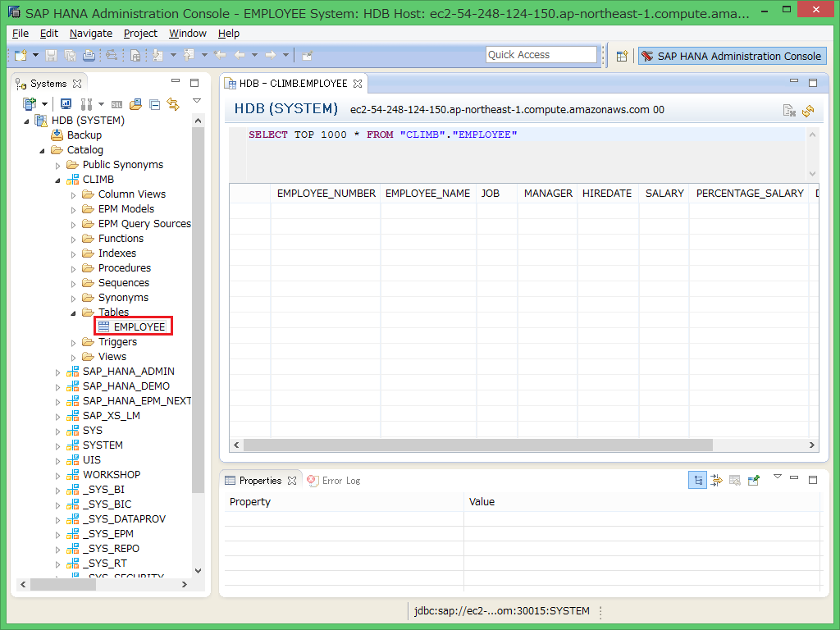Expand the Procedures folder
Screen dimensions: 840x630
click(73, 269)
